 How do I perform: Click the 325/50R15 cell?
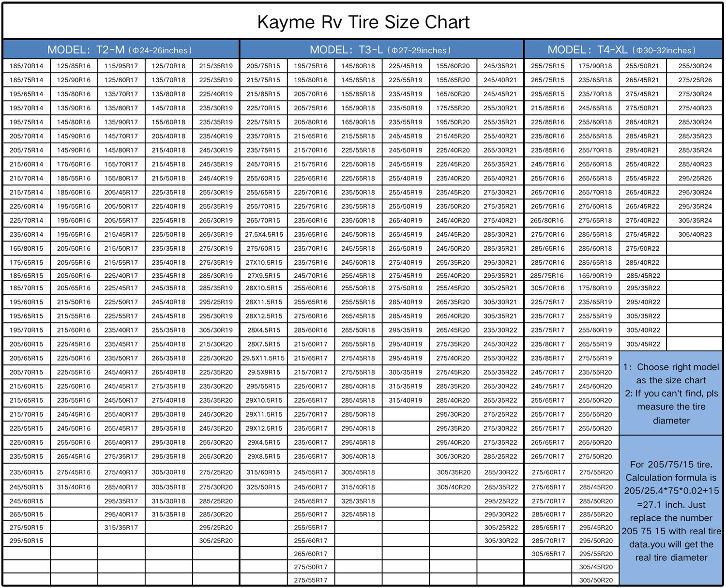pyautogui.click(x=264, y=487)
